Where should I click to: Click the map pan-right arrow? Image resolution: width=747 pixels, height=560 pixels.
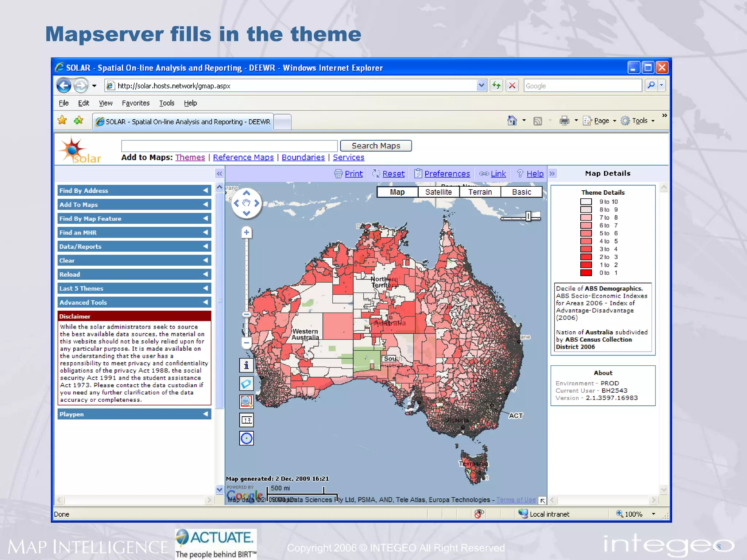[x=257, y=203]
